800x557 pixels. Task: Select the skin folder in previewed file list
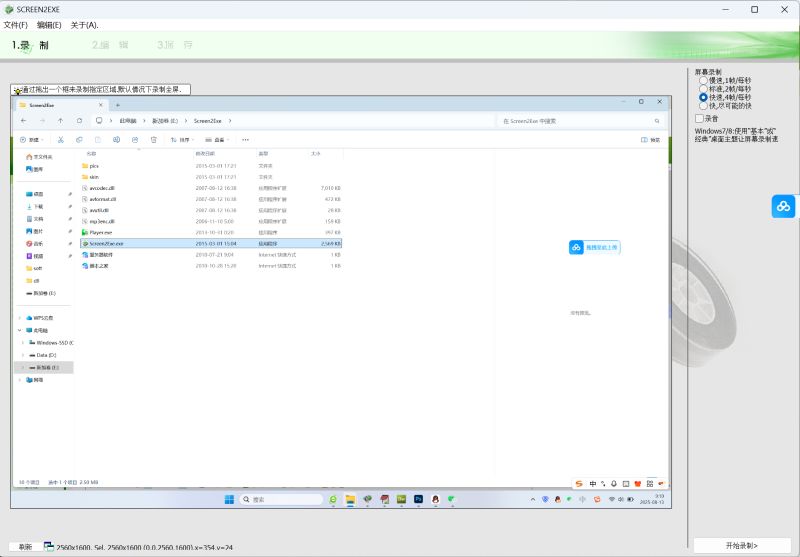tap(211, 177)
